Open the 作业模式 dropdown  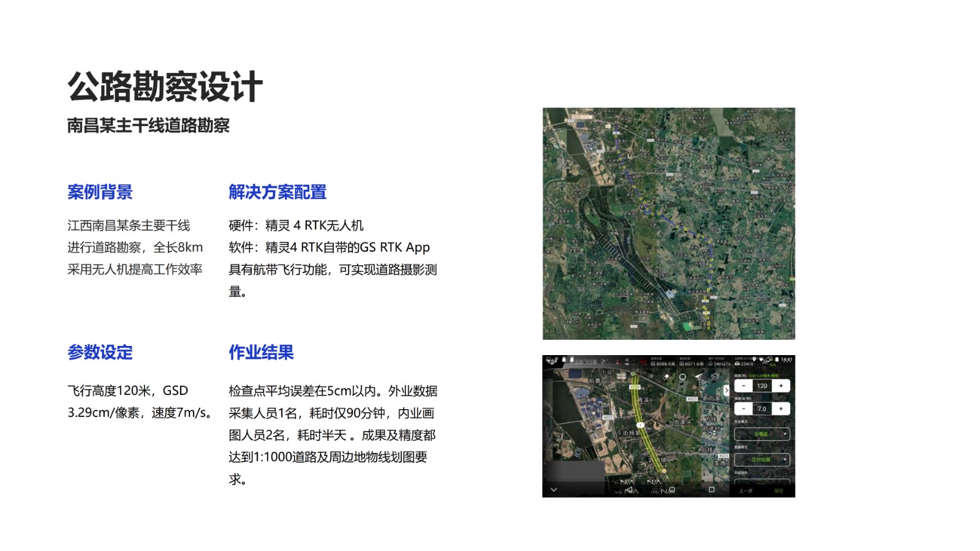[762, 434]
